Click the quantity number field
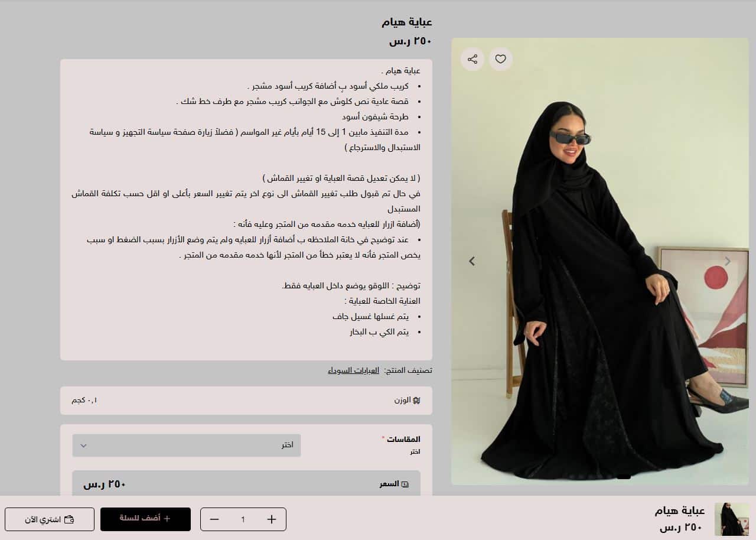Viewport: 756px width, 540px height. tap(243, 519)
